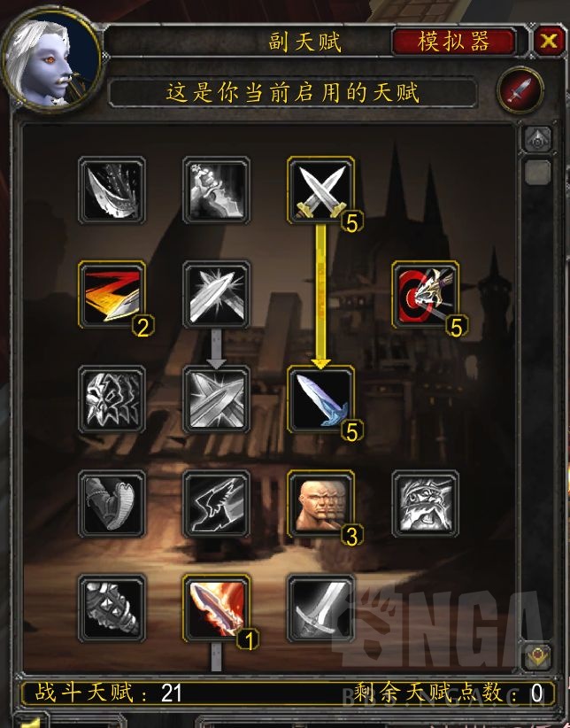Viewport: 570px width, 728px height.
Task: Click the scroll down arrow button
Action: coord(537,656)
